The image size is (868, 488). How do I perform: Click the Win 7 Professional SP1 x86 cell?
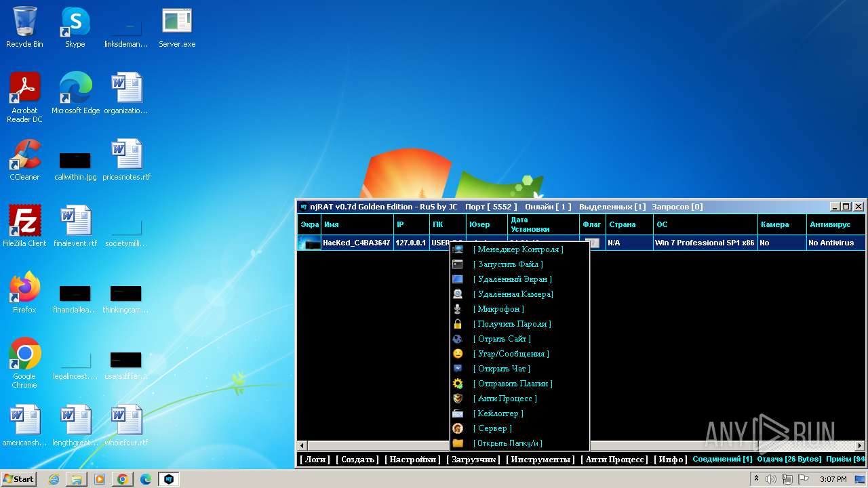click(705, 243)
